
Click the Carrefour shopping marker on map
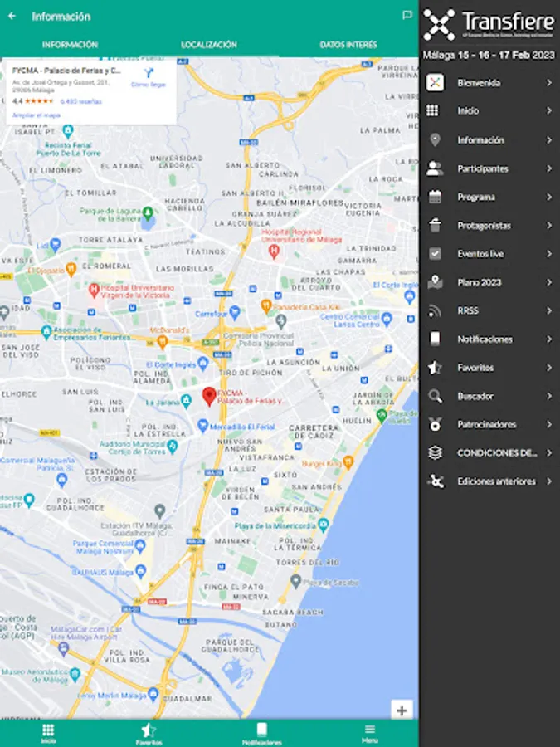[234, 313]
